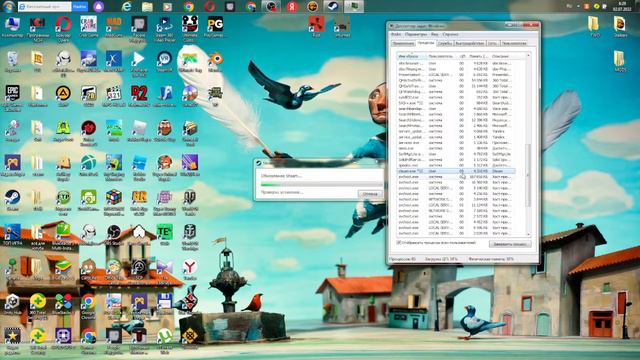Open the file explorer folder on taskbar
The image size is (640, 360).
tap(147, 6)
